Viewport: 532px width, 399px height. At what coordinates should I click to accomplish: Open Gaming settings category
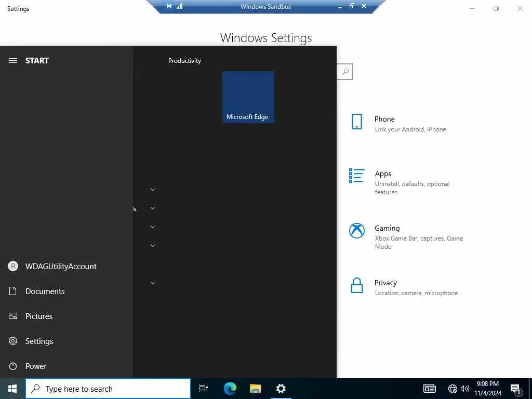coord(407,237)
